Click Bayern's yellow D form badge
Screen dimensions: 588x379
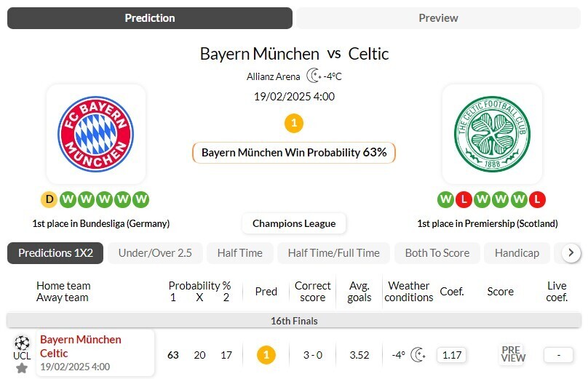[x=49, y=199]
